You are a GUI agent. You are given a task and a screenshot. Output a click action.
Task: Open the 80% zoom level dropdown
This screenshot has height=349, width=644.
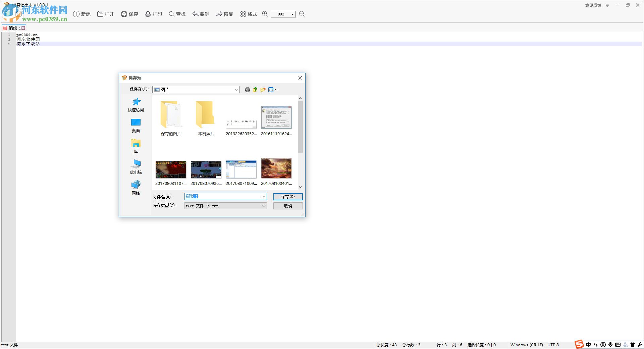(292, 14)
